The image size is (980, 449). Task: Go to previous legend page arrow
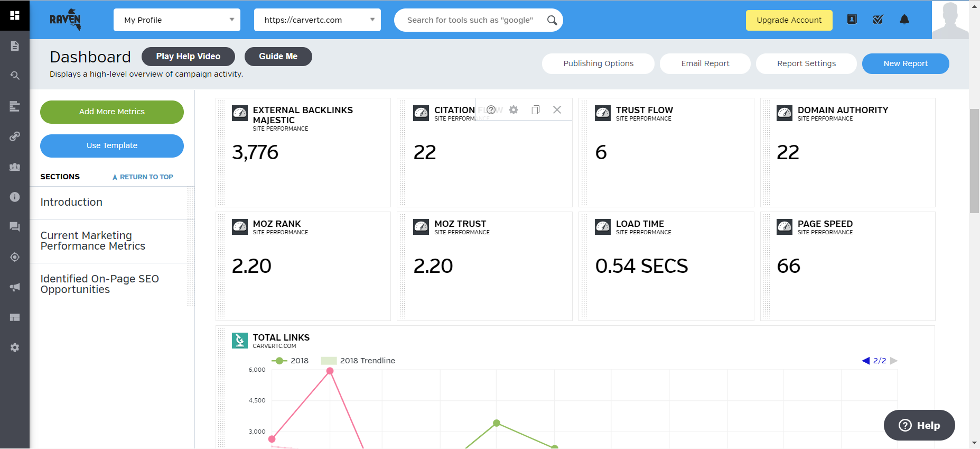pos(865,361)
